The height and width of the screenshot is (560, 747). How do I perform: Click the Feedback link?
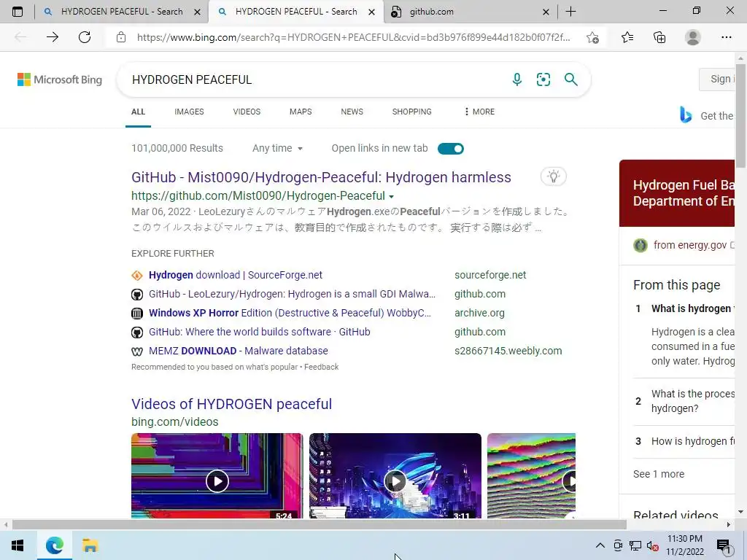click(x=322, y=367)
